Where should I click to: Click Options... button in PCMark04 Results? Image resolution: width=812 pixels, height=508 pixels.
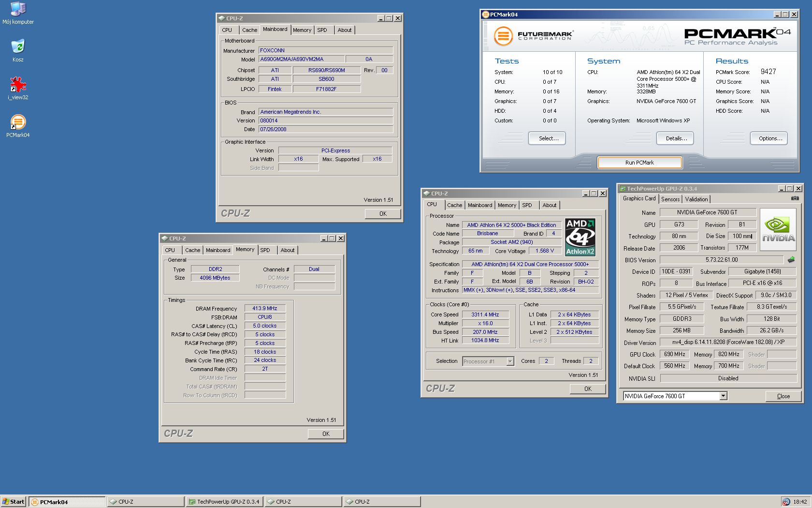[x=769, y=138]
